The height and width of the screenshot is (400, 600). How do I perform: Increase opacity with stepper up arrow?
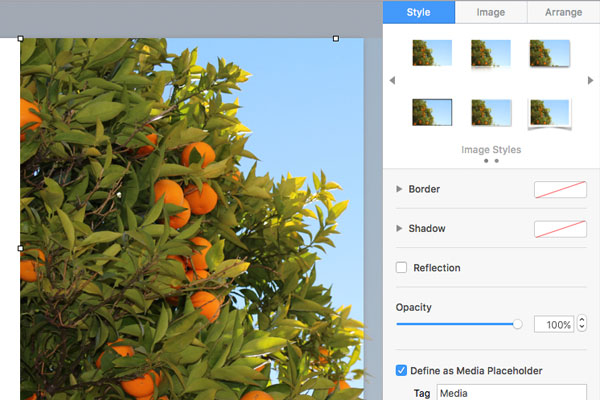[x=582, y=320]
